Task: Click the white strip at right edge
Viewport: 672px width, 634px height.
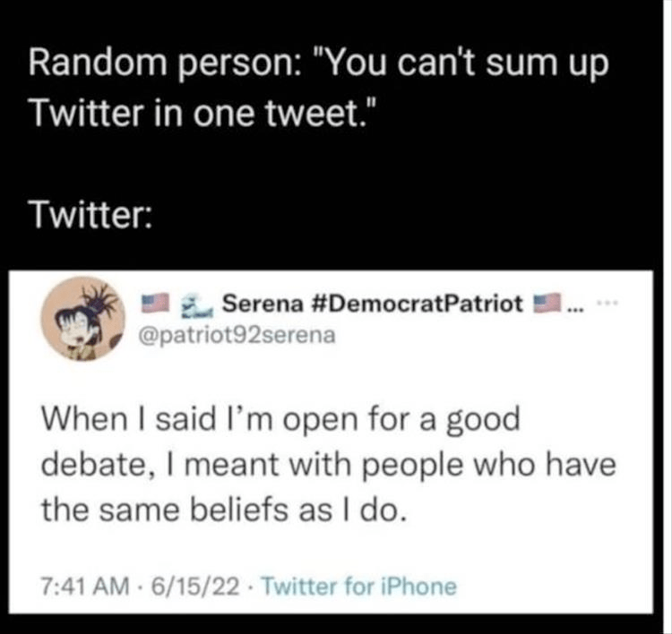Action: 668,317
